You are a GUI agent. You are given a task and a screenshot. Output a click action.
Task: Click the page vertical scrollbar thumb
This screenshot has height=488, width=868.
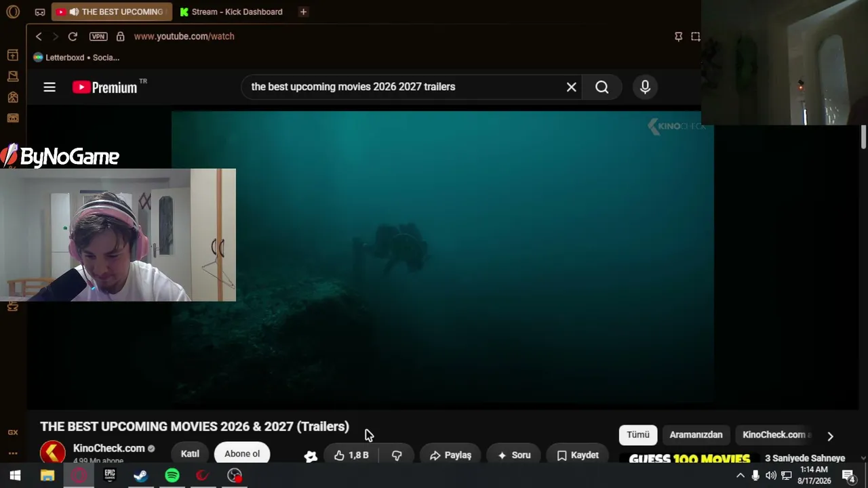click(x=863, y=137)
